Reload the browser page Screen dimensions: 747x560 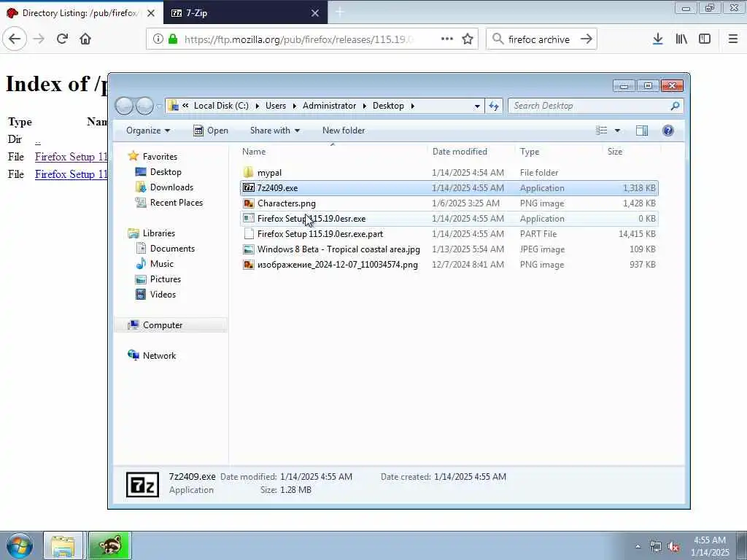point(62,39)
